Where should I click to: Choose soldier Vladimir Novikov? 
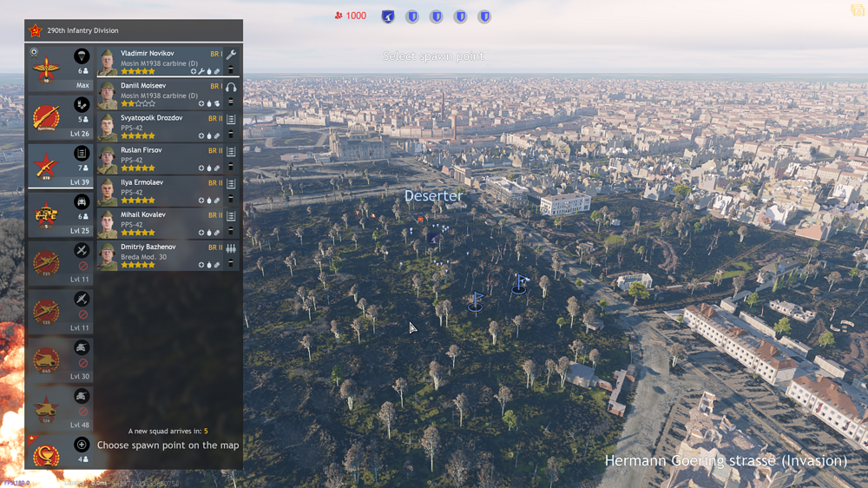(x=161, y=63)
